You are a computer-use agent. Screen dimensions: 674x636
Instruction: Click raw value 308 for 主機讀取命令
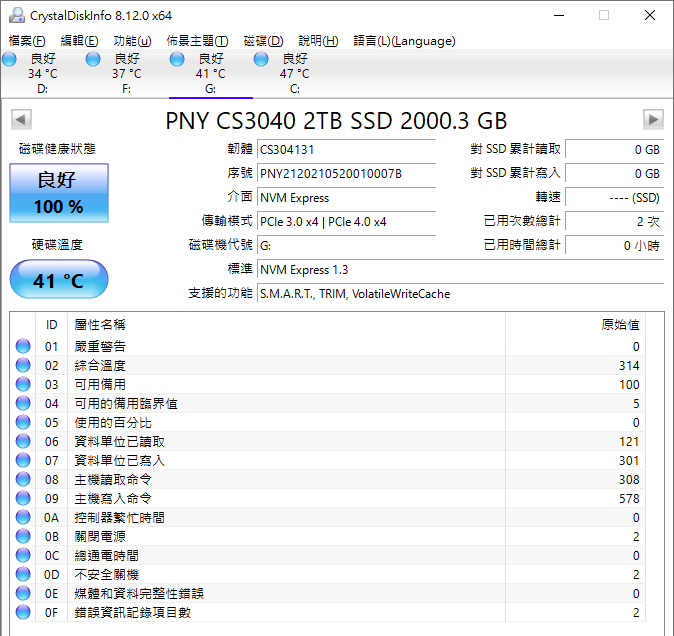click(x=629, y=480)
